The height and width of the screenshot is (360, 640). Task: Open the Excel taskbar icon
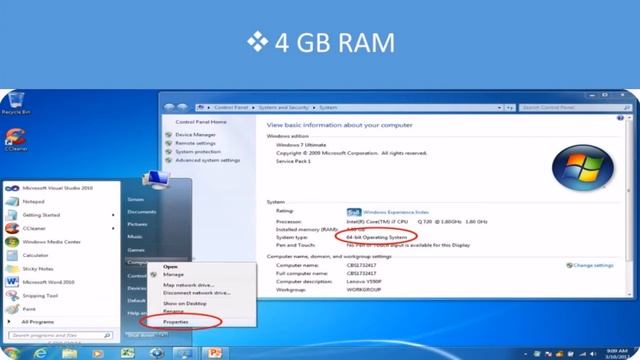coord(127,353)
